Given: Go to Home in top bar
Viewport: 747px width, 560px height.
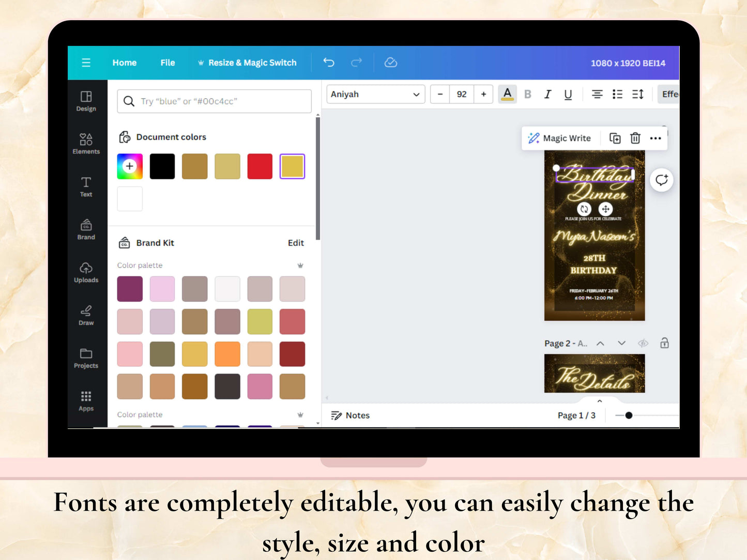Looking at the screenshot, I should [x=125, y=63].
